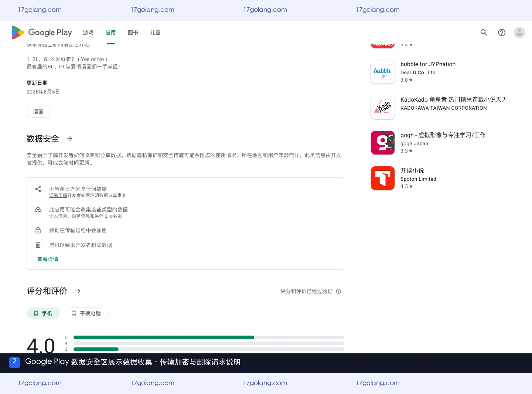Select the 应用 tab

(x=110, y=33)
